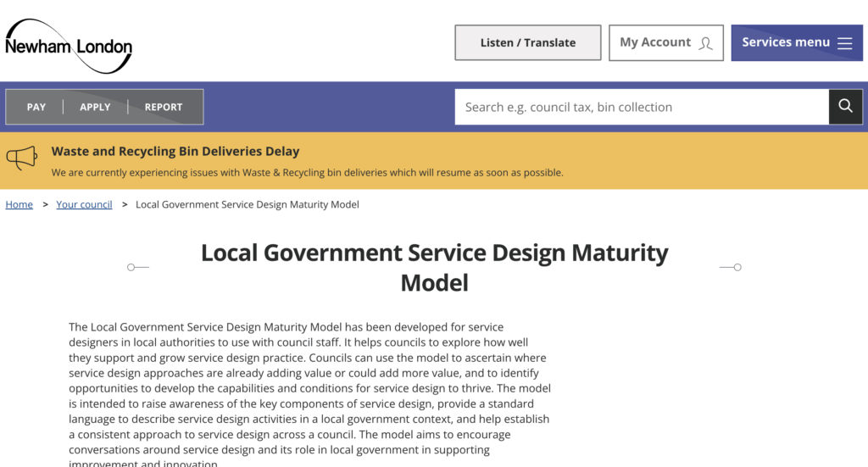Screen dimensions: 868x467
Task: Navigate to the Your council breadcrumb
Action: tap(84, 204)
